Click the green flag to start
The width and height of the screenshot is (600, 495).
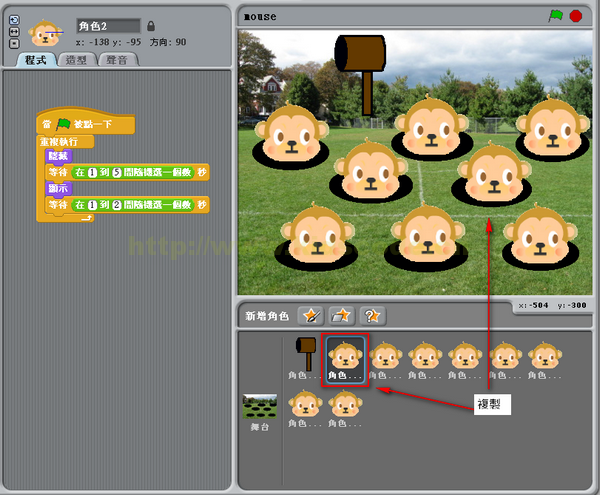point(555,16)
